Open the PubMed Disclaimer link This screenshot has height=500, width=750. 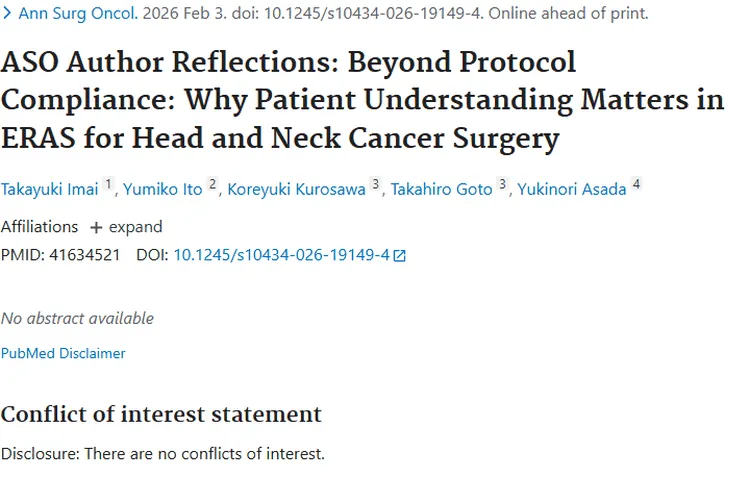tap(63, 353)
